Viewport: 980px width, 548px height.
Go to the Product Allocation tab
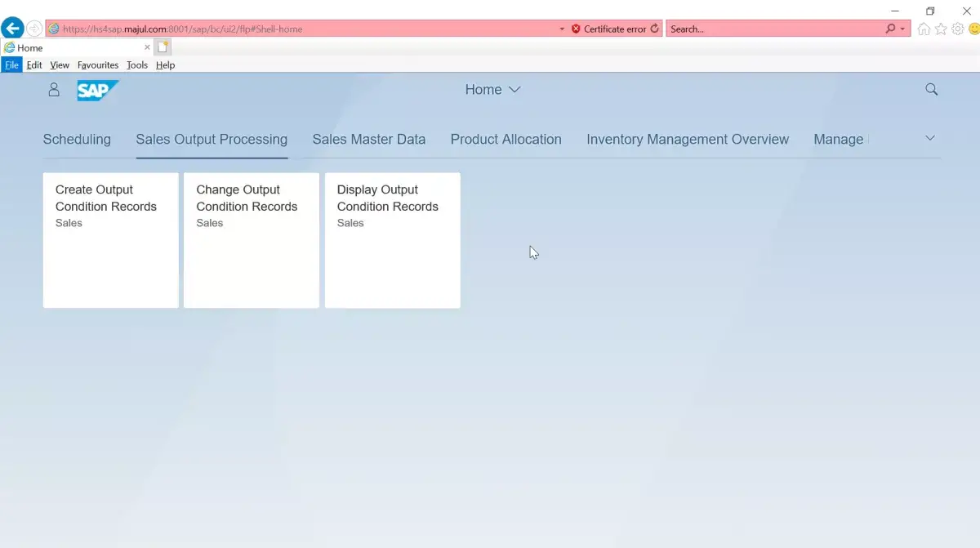506,140
